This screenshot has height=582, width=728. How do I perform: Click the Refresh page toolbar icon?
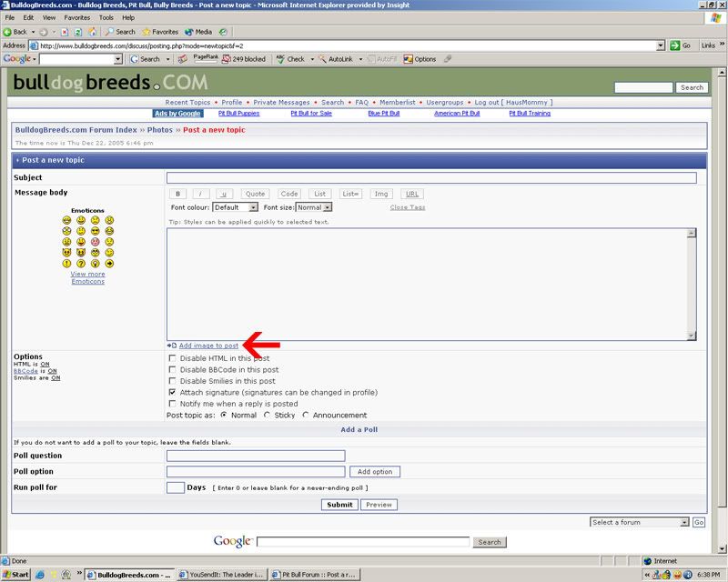click(x=78, y=32)
